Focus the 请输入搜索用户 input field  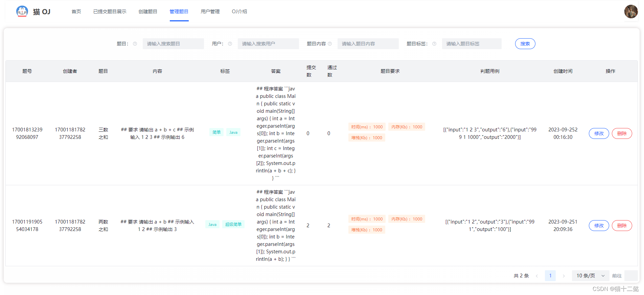268,44
